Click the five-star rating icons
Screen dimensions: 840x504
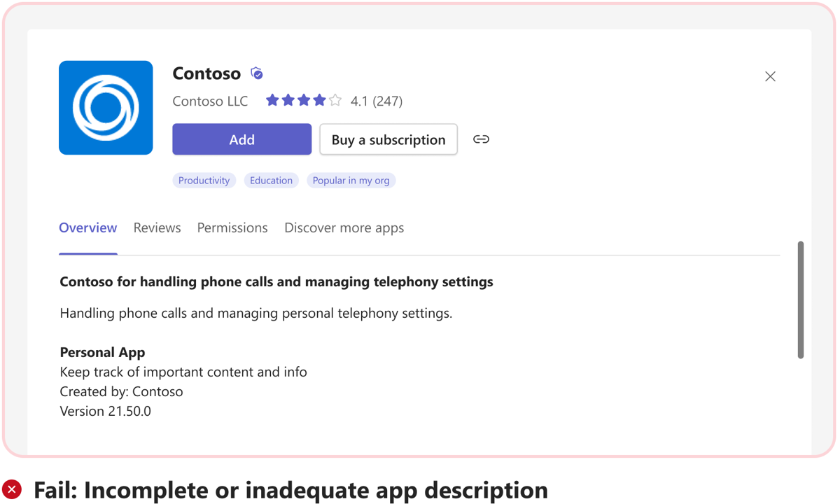tap(303, 101)
